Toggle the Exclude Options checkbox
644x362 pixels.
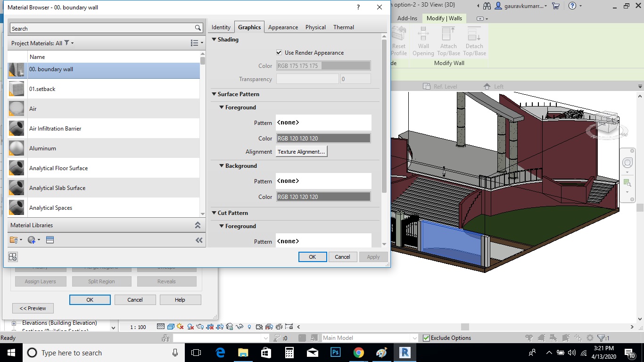pyautogui.click(x=426, y=338)
